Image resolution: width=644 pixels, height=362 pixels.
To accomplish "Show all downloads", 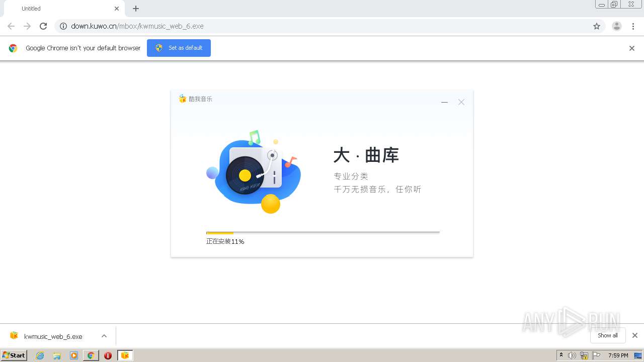I will click(608, 335).
